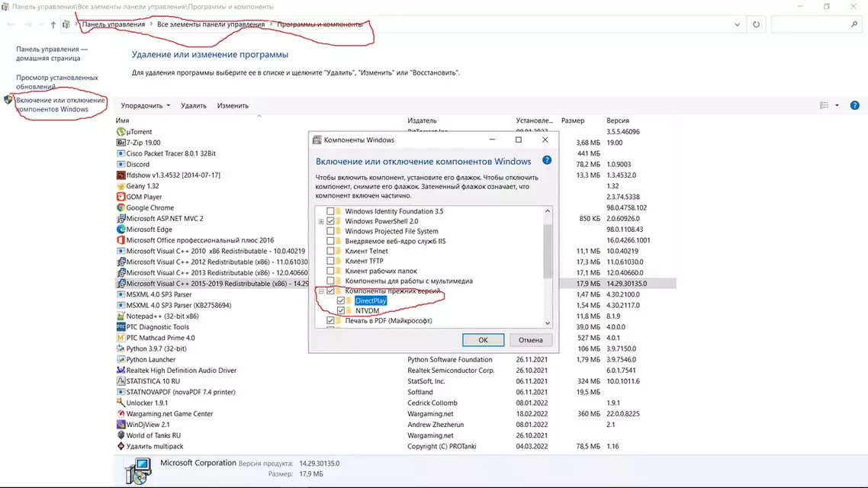Open Просмотр установленных обновлений link

click(57, 82)
